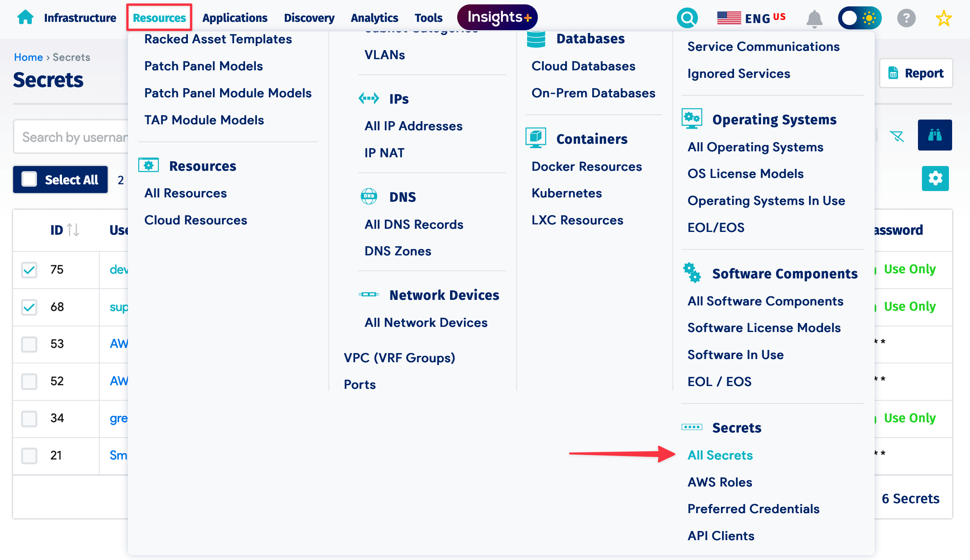Open table column settings gear
Screen dimensions: 970x560
pyautogui.click(x=935, y=178)
